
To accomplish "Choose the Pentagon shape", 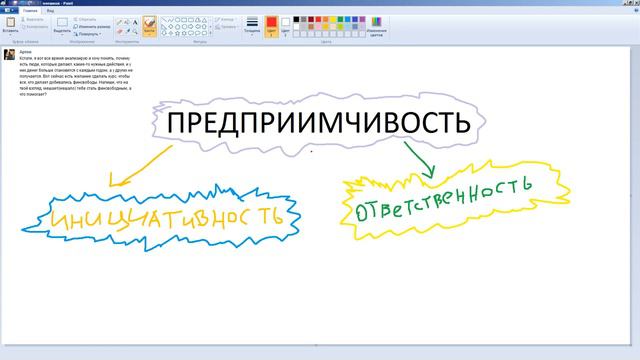I will click(x=177, y=27).
